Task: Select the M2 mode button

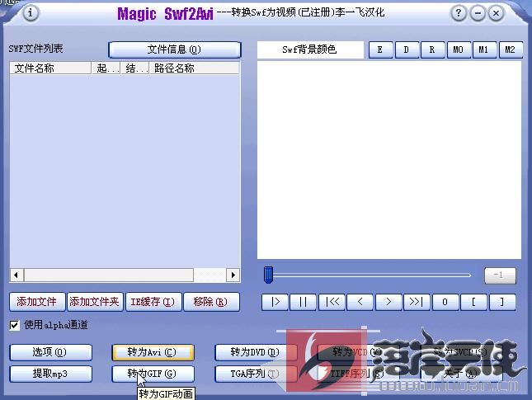Action: click(511, 49)
